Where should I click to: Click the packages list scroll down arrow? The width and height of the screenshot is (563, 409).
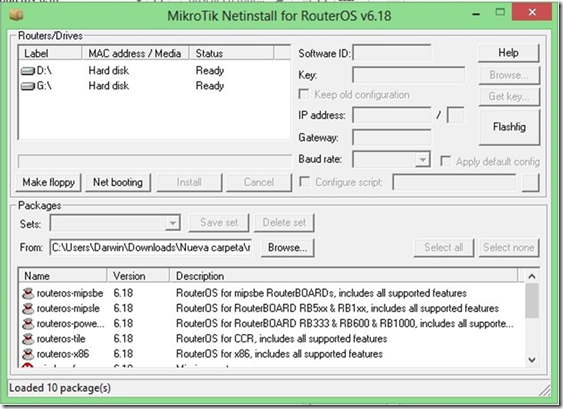pyautogui.click(x=532, y=359)
